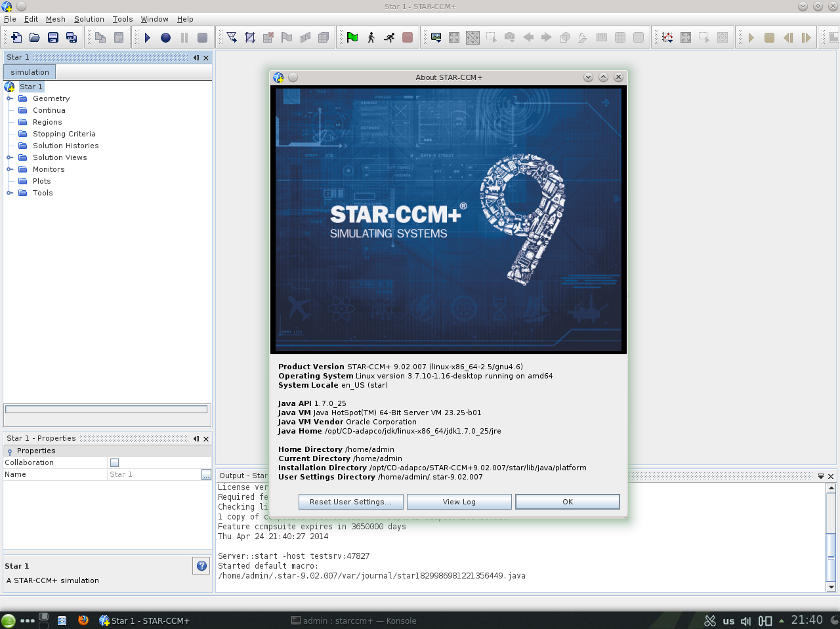The image size is (840, 629).
Task: Click the Copy toolbar icon
Action: tap(100, 37)
